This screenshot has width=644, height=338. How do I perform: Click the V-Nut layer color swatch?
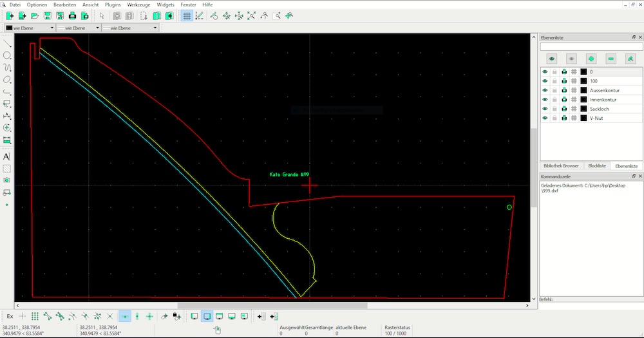tap(583, 118)
